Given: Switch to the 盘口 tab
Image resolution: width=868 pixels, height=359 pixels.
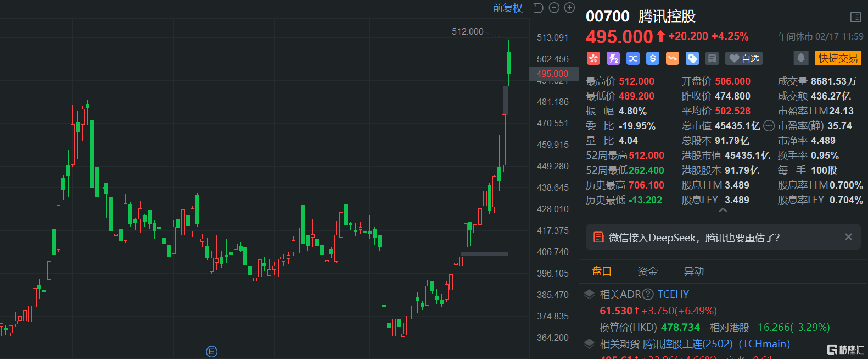Looking at the screenshot, I should pyautogui.click(x=601, y=271).
